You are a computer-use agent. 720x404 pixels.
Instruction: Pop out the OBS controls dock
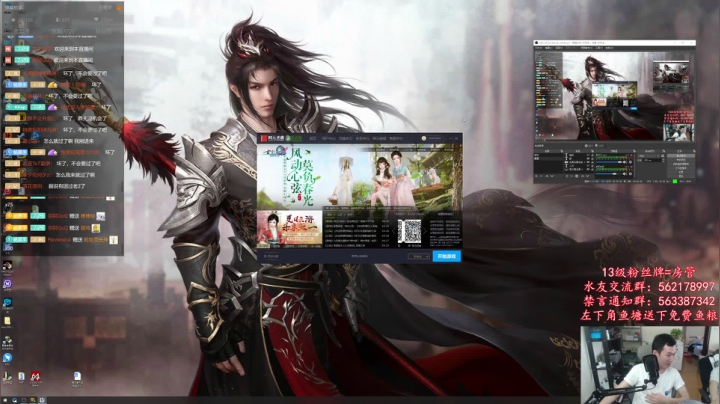[694, 151]
